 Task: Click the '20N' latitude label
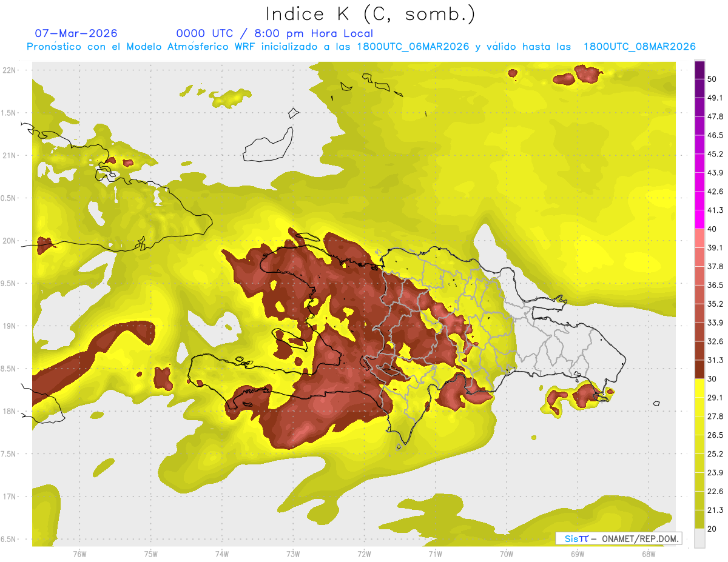click(x=10, y=241)
